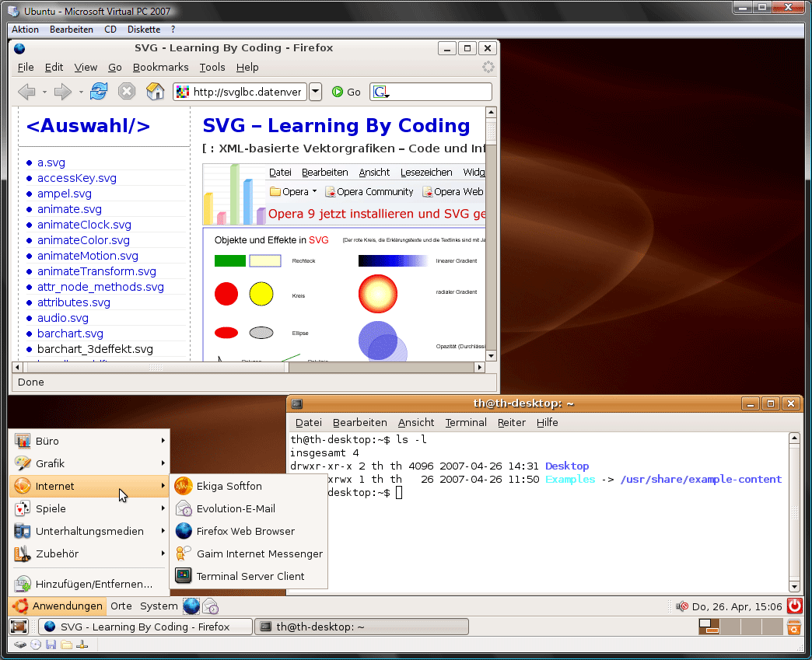Open the animateClock.svg link
Viewport: 812px width, 660px height.
click(x=84, y=225)
